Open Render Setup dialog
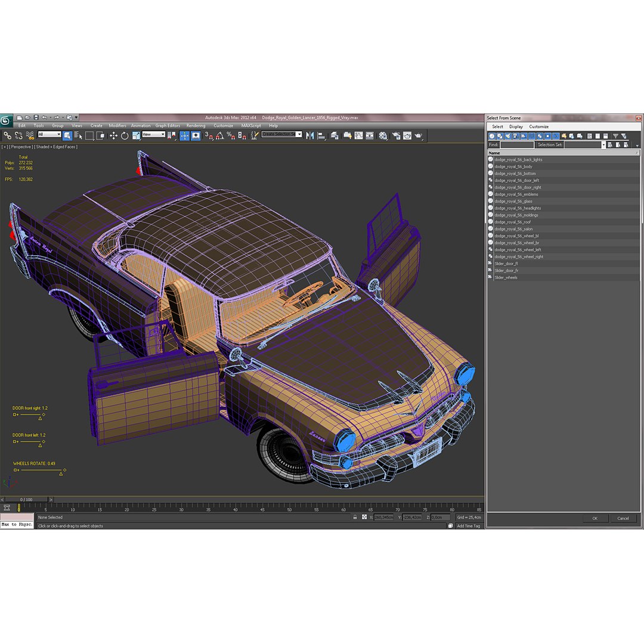Image resolution: width=644 pixels, height=644 pixels. coord(396,135)
